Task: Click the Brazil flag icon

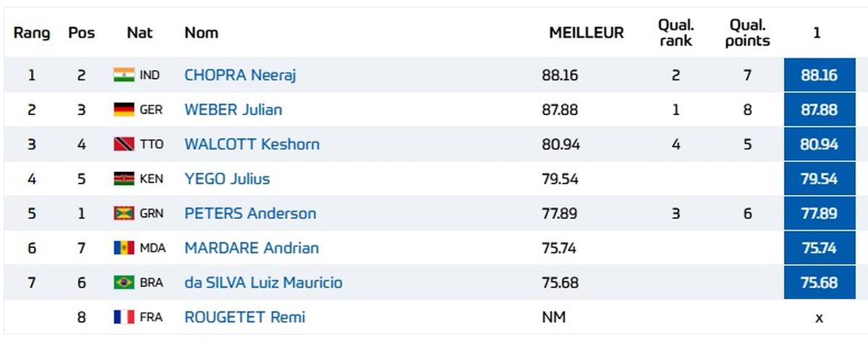Action: (x=124, y=283)
